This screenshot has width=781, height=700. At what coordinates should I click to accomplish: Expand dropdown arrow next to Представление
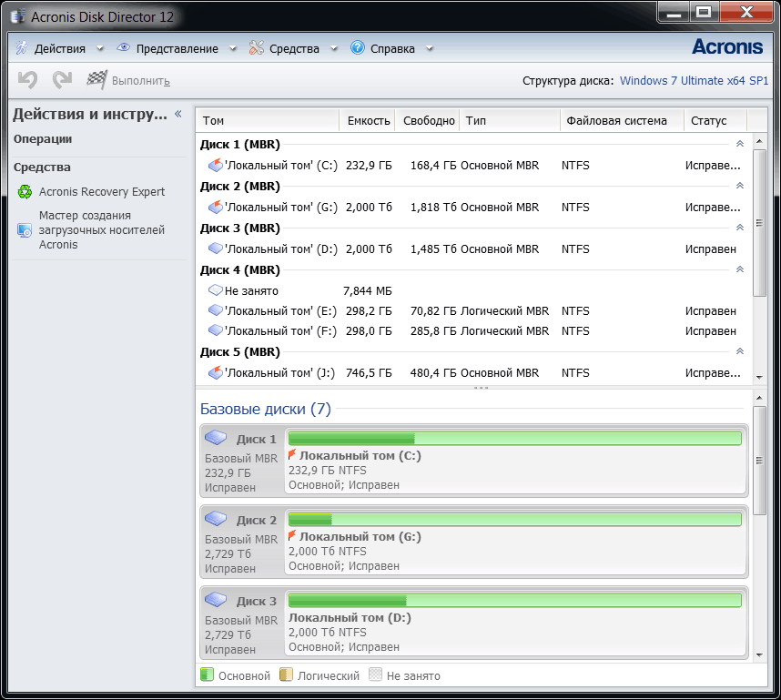pyautogui.click(x=233, y=48)
